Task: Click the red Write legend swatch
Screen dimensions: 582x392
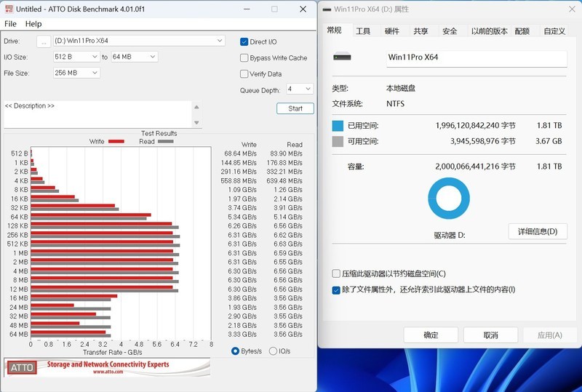Action: [x=116, y=141]
